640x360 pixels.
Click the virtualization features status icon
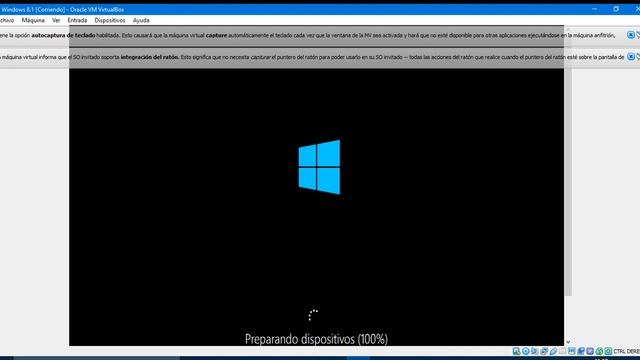[x=590, y=351]
